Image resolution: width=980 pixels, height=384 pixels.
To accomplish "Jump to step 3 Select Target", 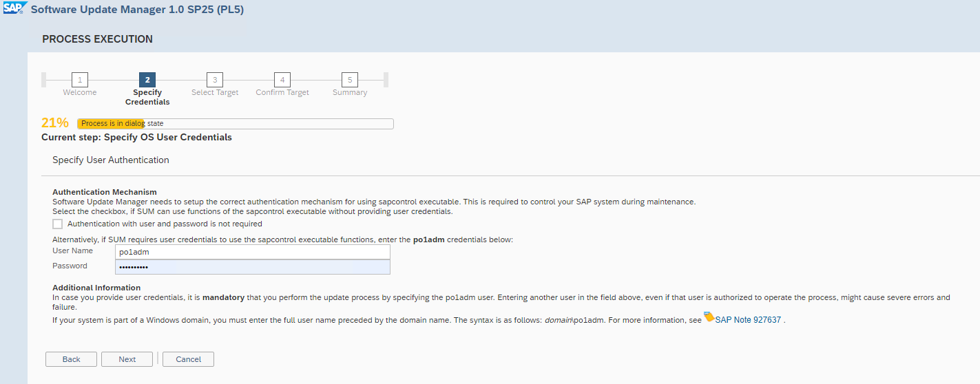I will [215, 80].
